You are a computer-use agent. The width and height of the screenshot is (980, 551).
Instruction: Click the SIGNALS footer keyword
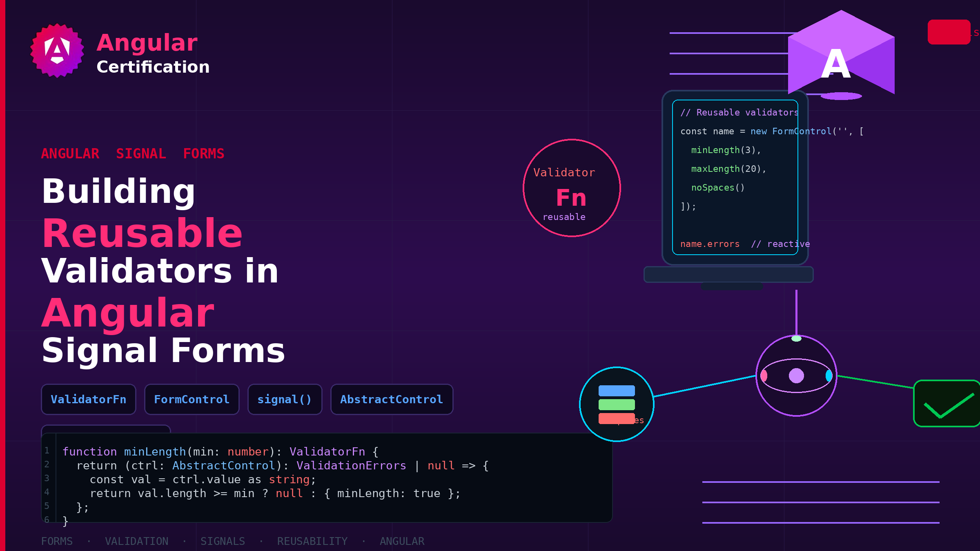tap(223, 542)
